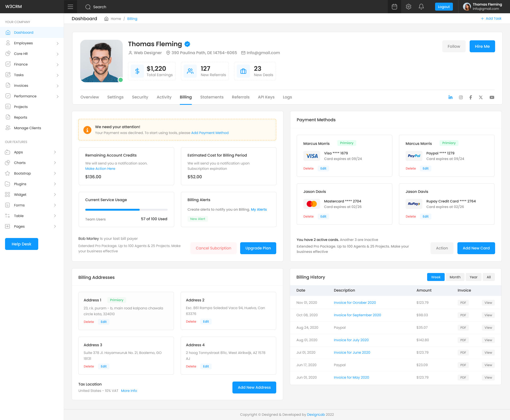Select the Invoices sidebar icon
The image size is (510, 420).
[8, 85]
